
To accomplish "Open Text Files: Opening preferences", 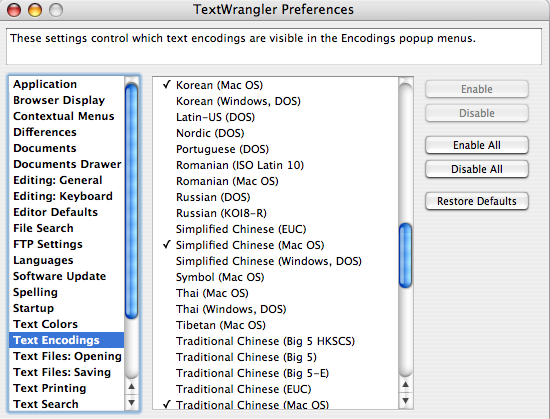I will tap(67, 356).
